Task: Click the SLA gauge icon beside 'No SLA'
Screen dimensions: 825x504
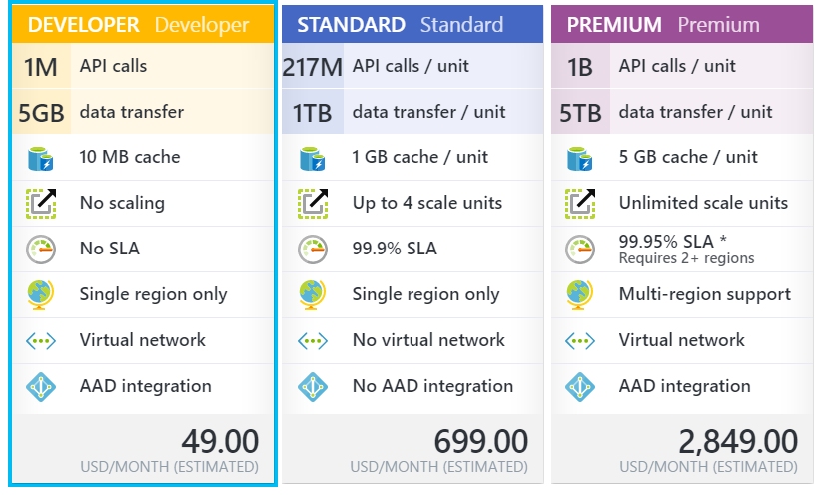Action: click(x=41, y=249)
